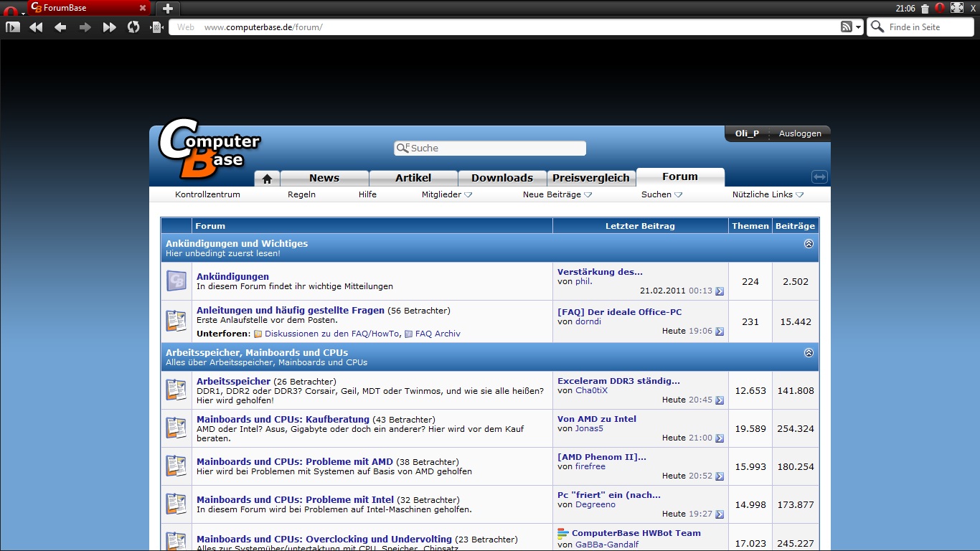
Task: Click the RSS feed icon in address bar
Action: (847, 27)
